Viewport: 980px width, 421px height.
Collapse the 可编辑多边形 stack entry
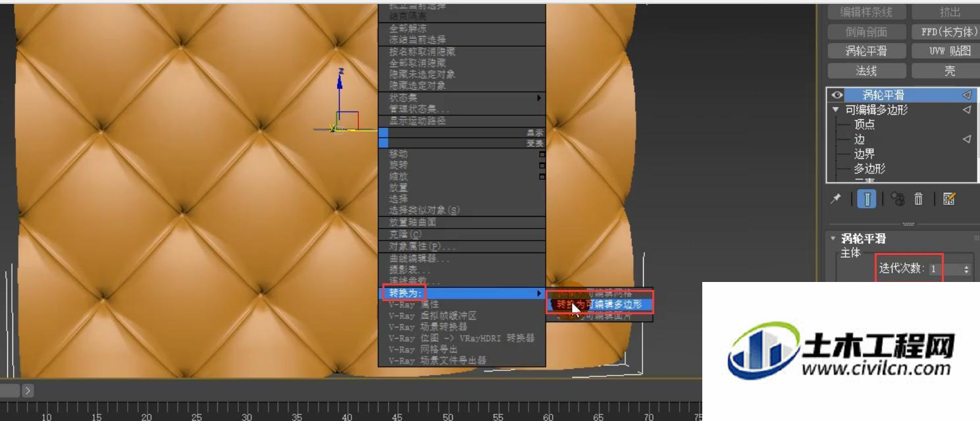(836, 110)
